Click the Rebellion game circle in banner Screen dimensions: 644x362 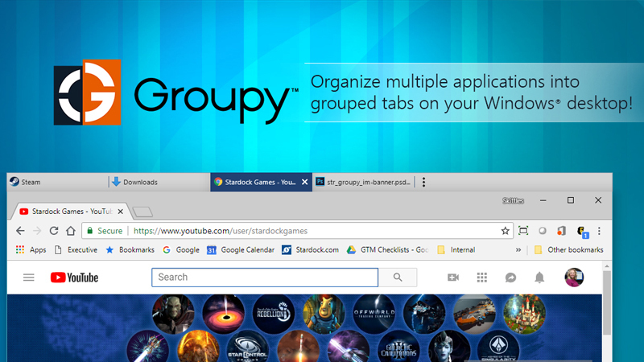coord(274,314)
